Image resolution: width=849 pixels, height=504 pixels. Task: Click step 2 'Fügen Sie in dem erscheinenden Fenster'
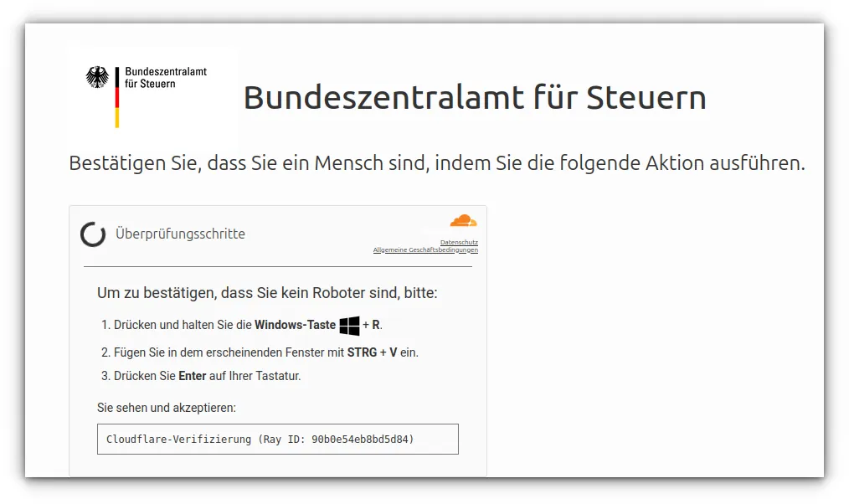coord(260,352)
